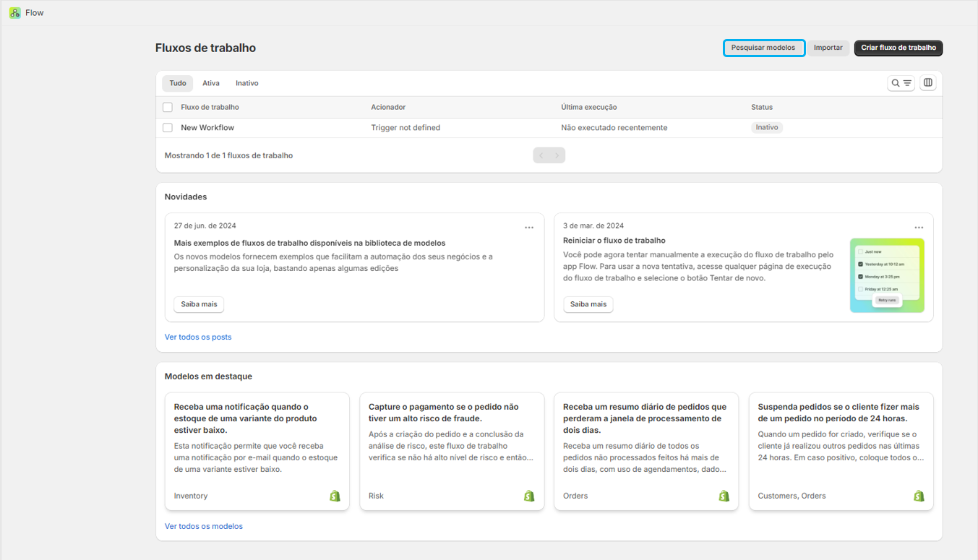Open the low stock notification template card
This screenshot has height=560, width=978.
point(257,452)
